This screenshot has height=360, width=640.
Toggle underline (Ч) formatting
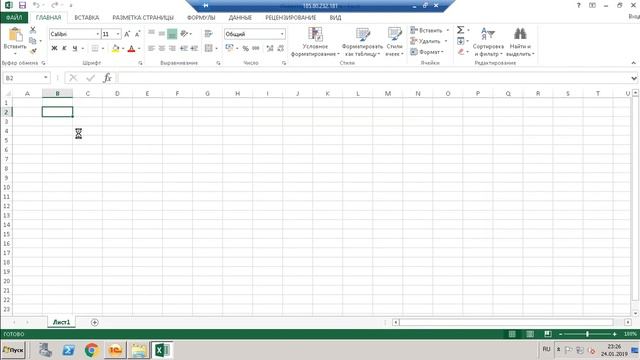point(75,49)
